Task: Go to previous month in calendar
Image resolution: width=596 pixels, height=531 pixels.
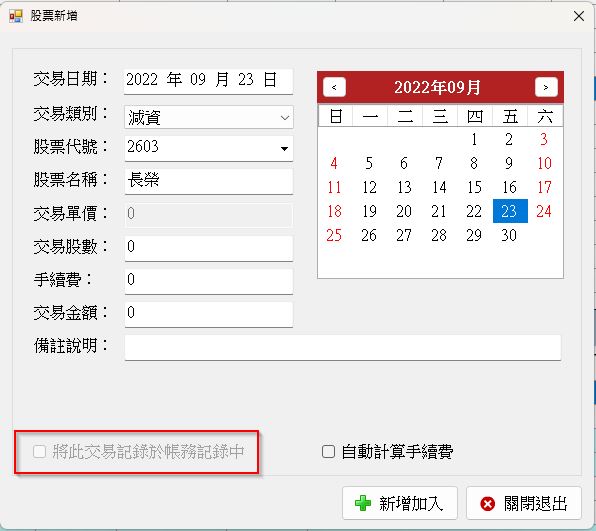Action: pos(334,87)
